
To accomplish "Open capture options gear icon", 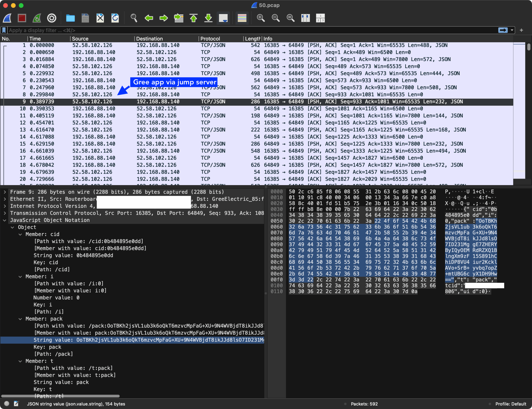I will coord(52,18).
